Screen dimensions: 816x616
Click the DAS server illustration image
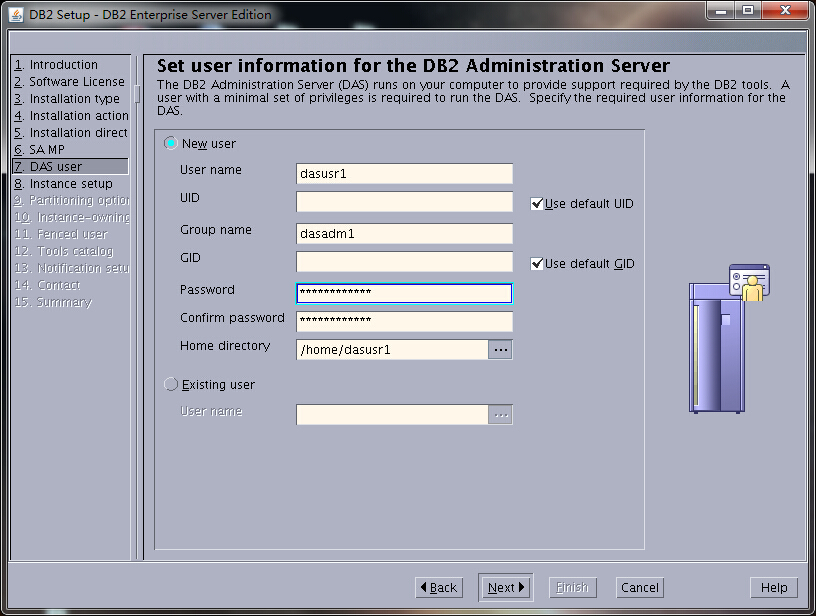click(x=729, y=339)
